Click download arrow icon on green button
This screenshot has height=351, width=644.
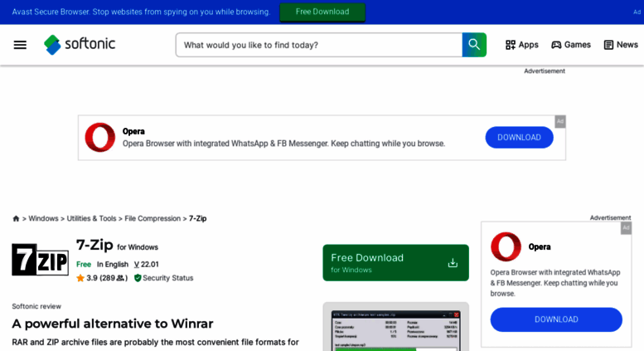[x=453, y=263]
